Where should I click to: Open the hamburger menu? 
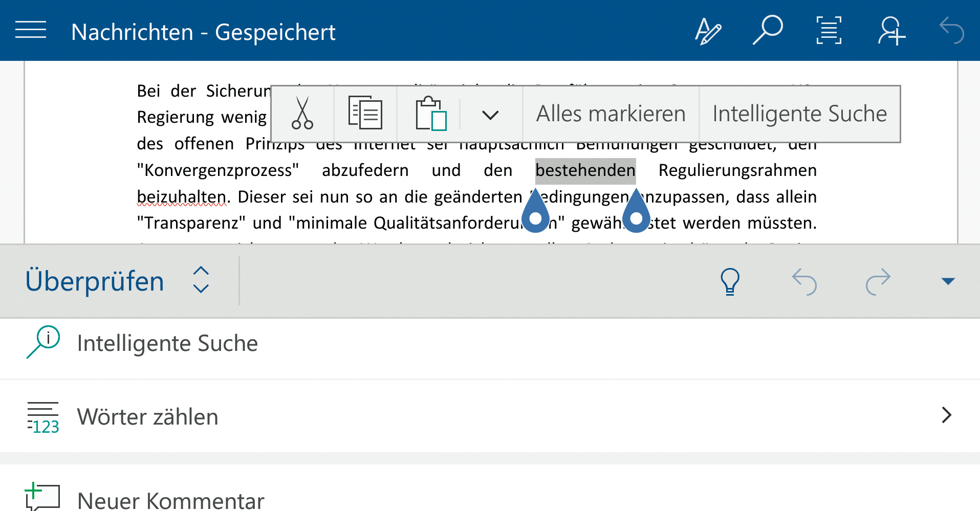coord(31,30)
